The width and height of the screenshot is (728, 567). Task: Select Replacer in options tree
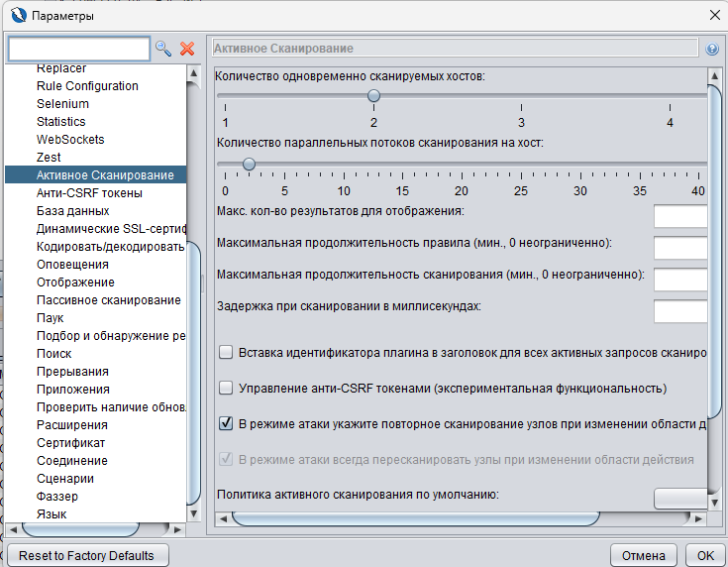[x=61, y=67]
